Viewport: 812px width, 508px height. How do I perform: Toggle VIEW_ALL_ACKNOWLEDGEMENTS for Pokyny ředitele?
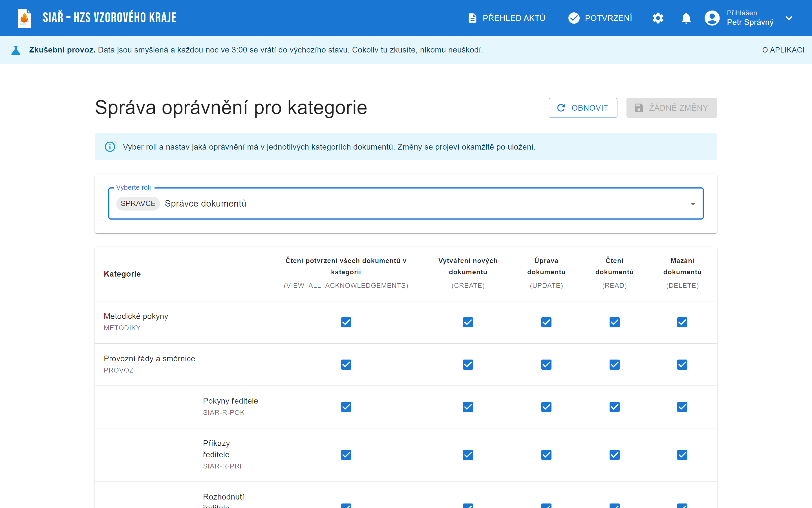(x=346, y=407)
